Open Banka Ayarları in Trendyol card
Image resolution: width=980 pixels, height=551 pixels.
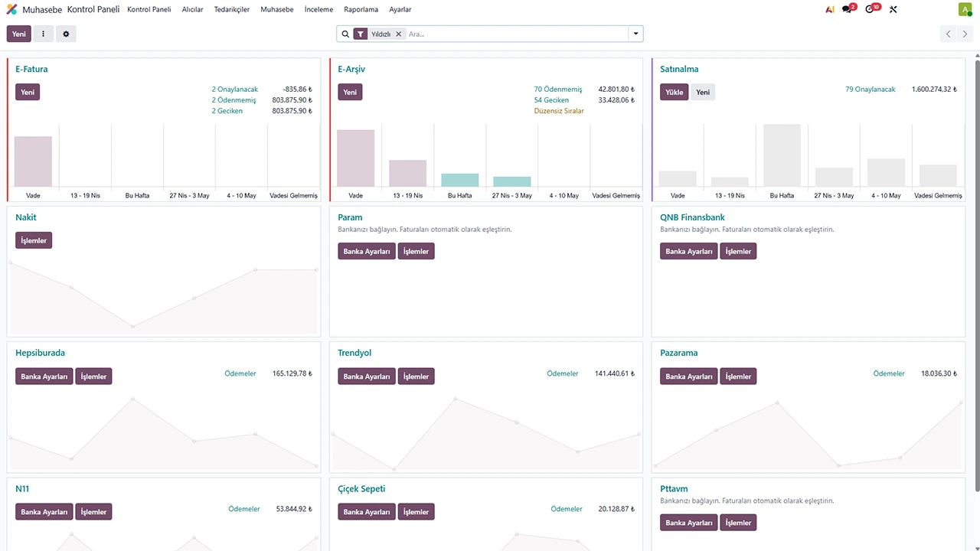(x=367, y=376)
